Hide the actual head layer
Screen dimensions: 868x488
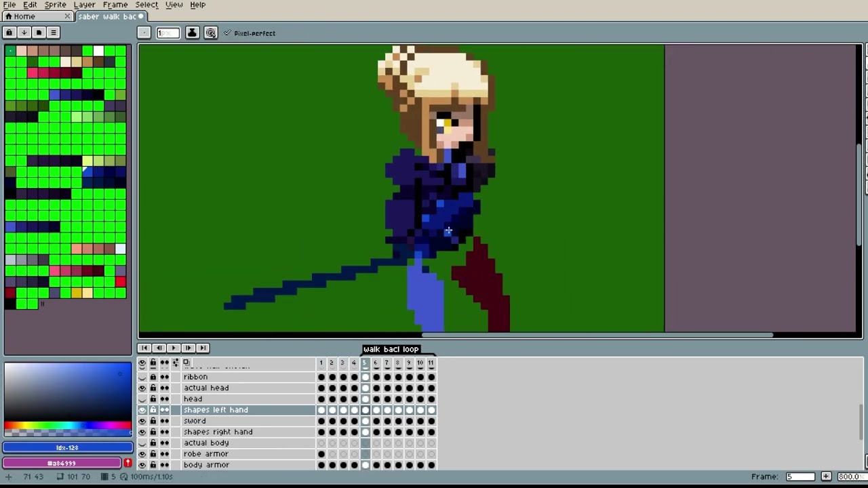[x=142, y=388]
